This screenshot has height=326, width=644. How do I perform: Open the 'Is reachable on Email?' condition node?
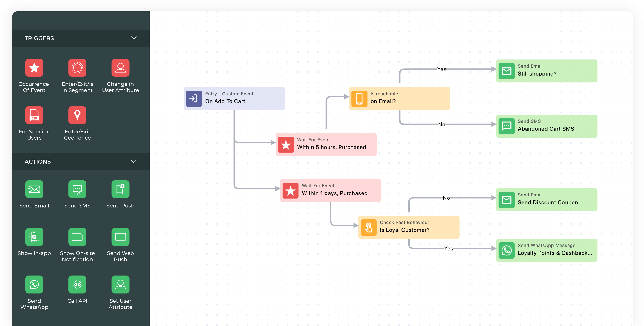tap(399, 98)
